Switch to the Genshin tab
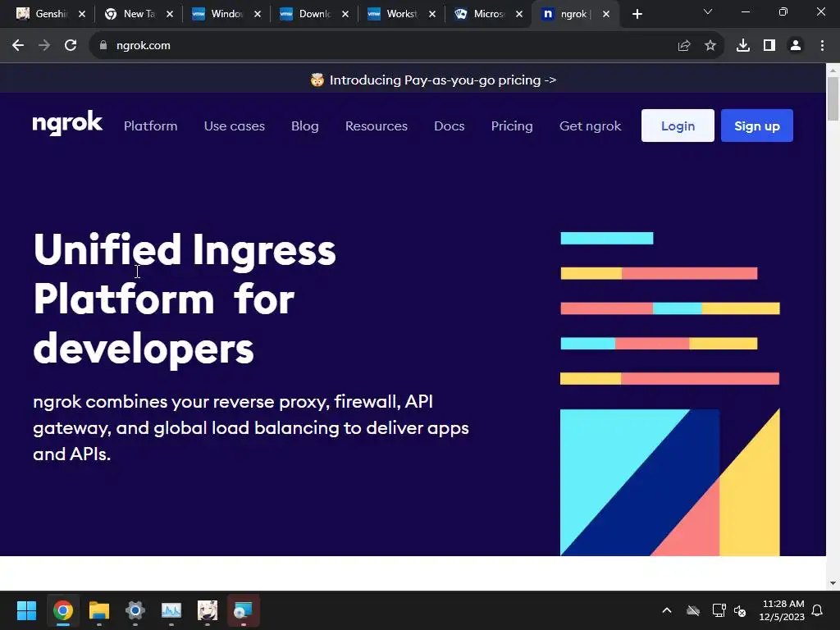Image resolution: width=840 pixels, height=630 pixels. (x=43, y=14)
